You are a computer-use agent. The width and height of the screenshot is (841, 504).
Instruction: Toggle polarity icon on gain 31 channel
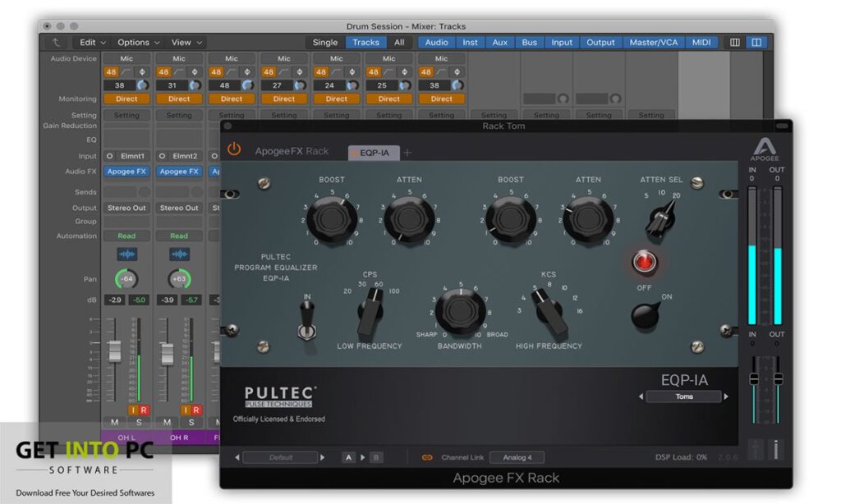[194, 72]
